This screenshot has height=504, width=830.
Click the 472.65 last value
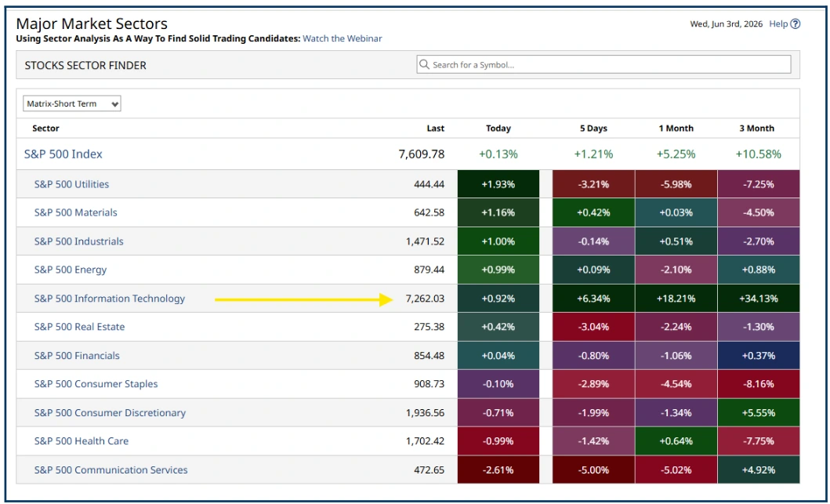[429, 470]
